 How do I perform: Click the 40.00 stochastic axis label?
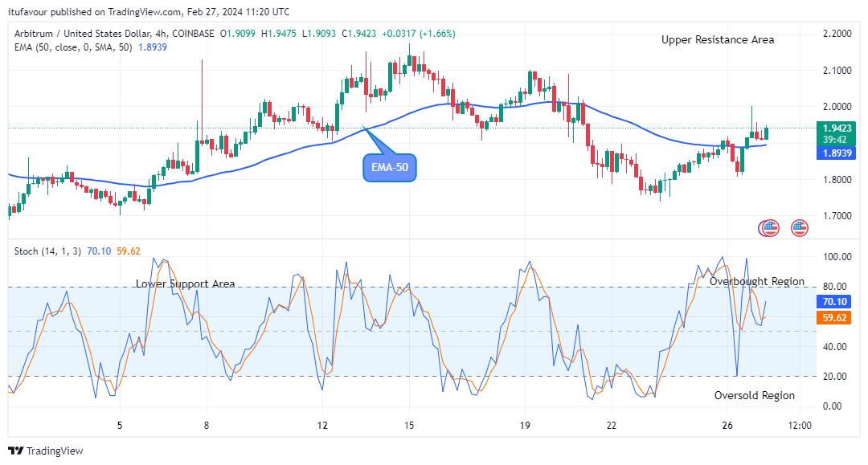click(835, 347)
